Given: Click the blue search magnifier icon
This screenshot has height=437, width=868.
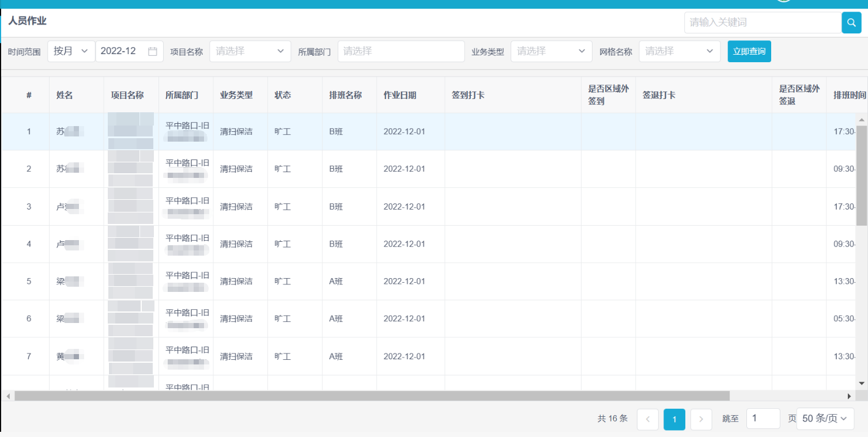Looking at the screenshot, I should point(851,22).
